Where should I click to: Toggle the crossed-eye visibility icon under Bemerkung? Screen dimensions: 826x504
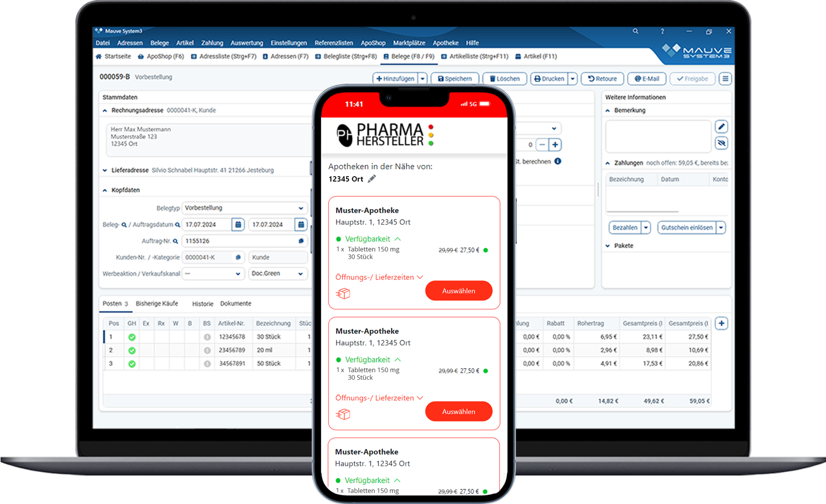tap(721, 143)
